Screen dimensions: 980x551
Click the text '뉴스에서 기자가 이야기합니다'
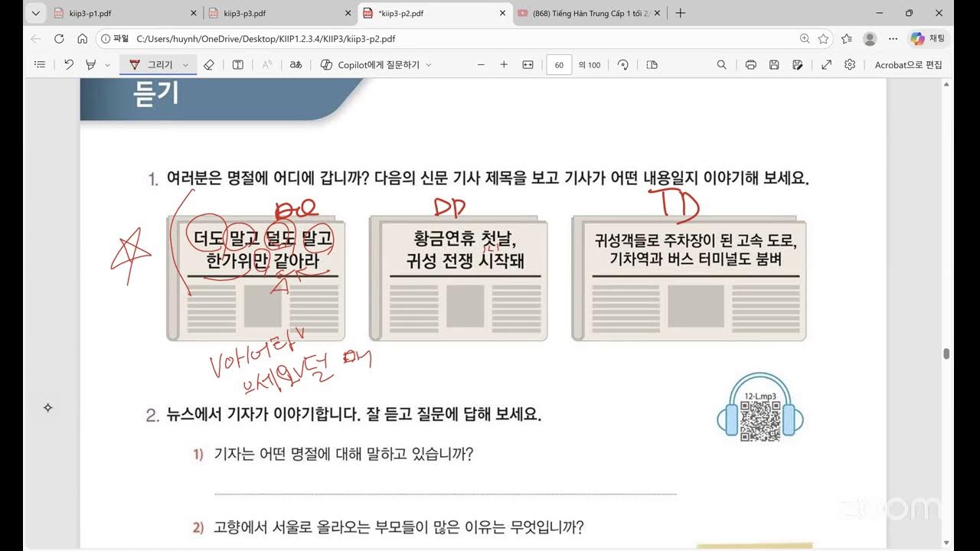261,415
